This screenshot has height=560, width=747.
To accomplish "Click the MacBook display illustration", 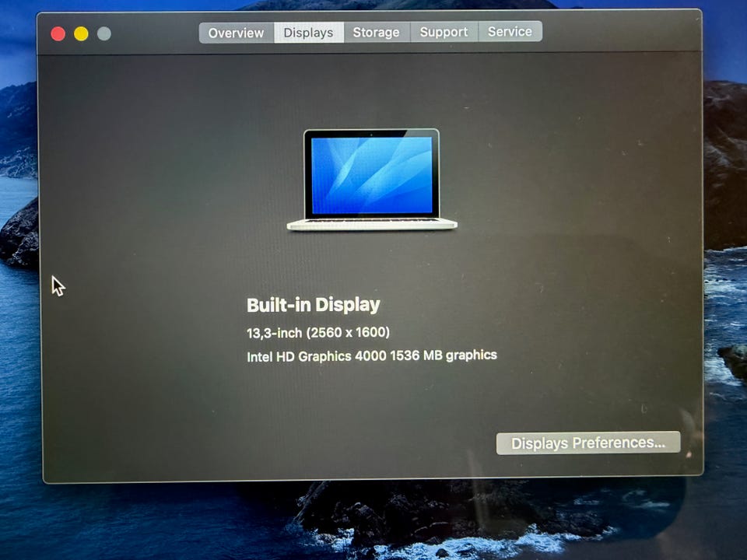I will tap(372, 180).
